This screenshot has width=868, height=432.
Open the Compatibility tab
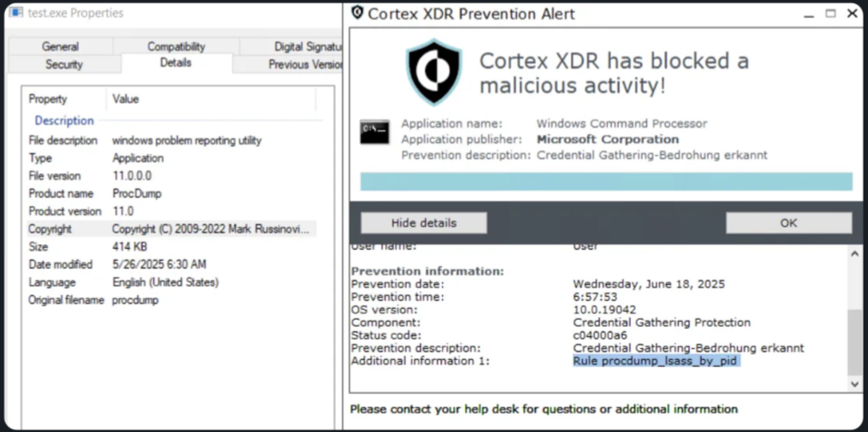pos(175,46)
